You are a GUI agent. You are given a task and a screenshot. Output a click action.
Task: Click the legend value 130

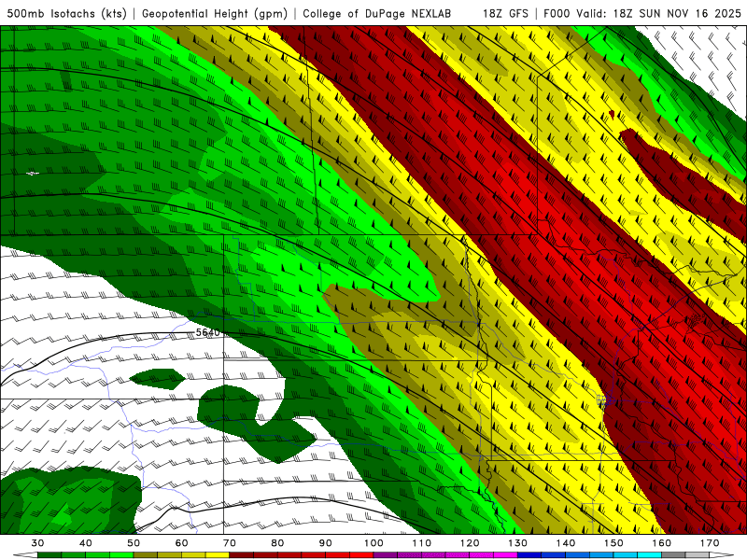point(518,543)
